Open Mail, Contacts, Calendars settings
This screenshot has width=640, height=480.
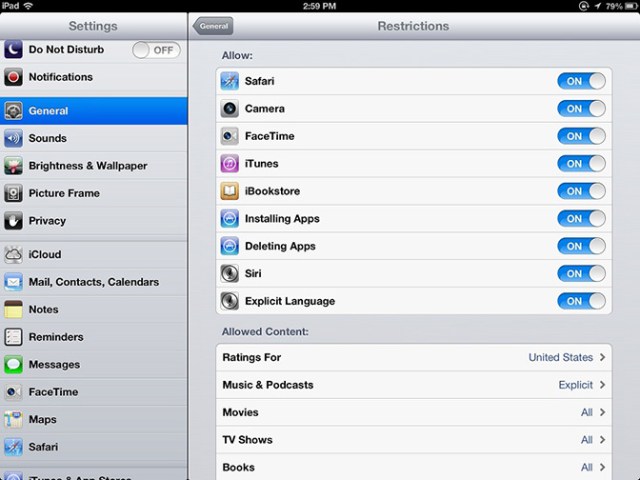(94, 282)
